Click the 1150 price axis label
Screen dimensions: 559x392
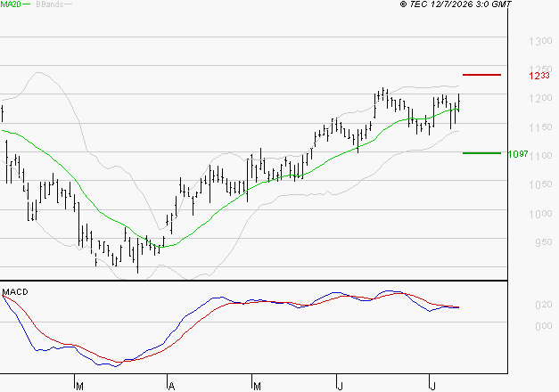[540, 127]
